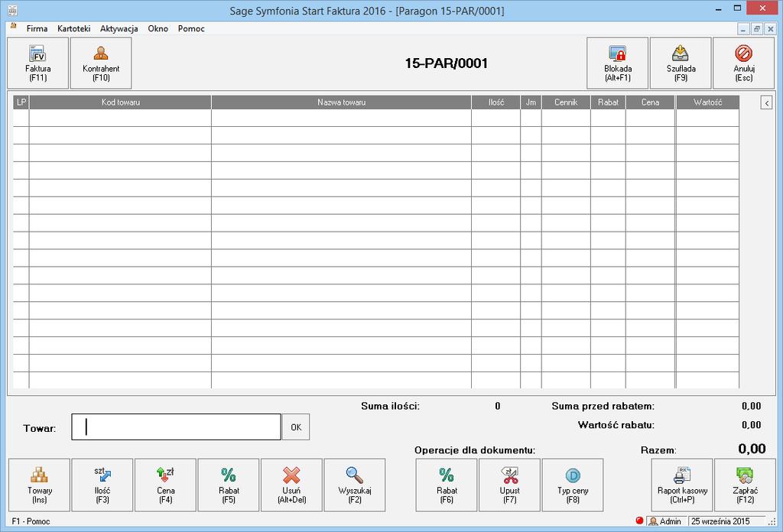Restore the inner document window

click(756, 29)
